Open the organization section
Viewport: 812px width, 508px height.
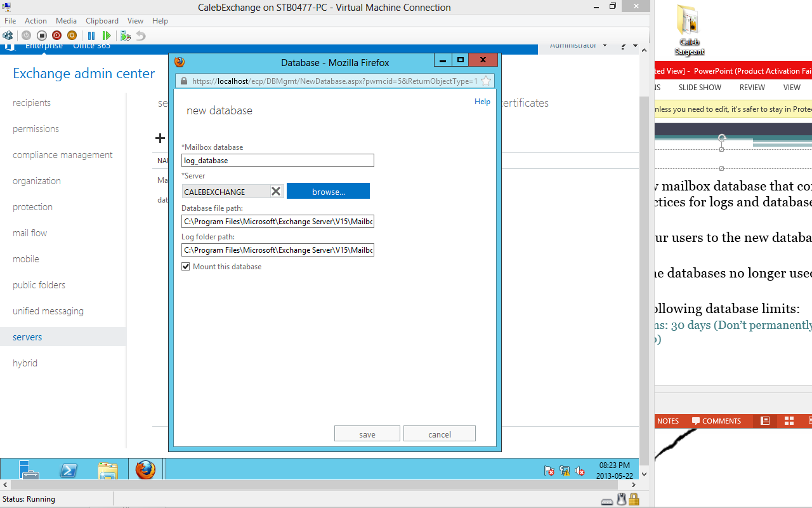click(37, 181)
